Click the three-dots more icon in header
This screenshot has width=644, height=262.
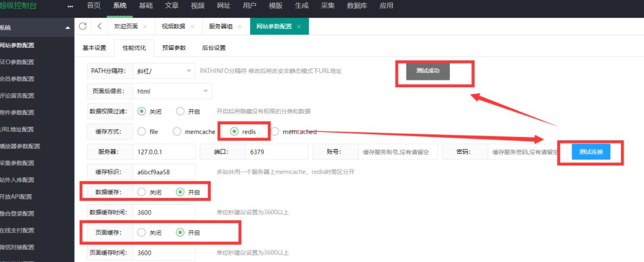point(70,6)
